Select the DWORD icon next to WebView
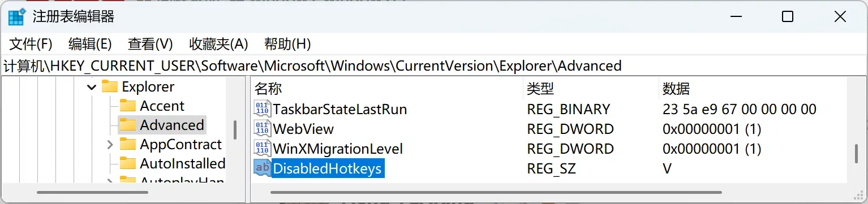 coord(263,129)
